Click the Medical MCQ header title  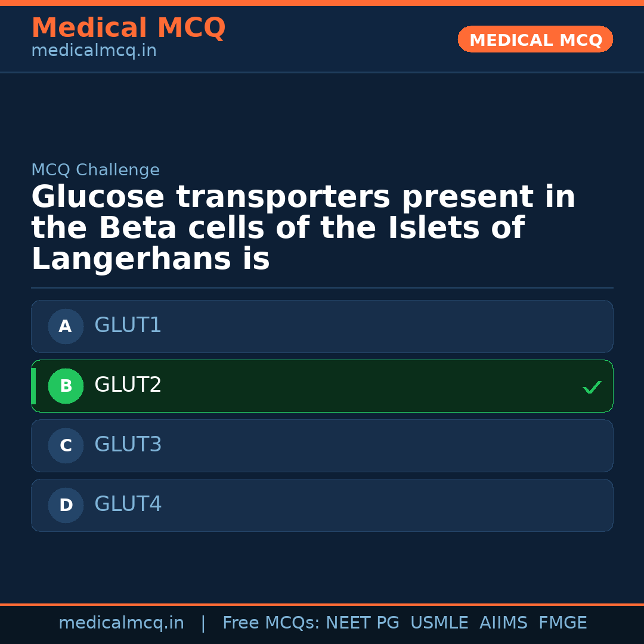(x=128, y=28)
